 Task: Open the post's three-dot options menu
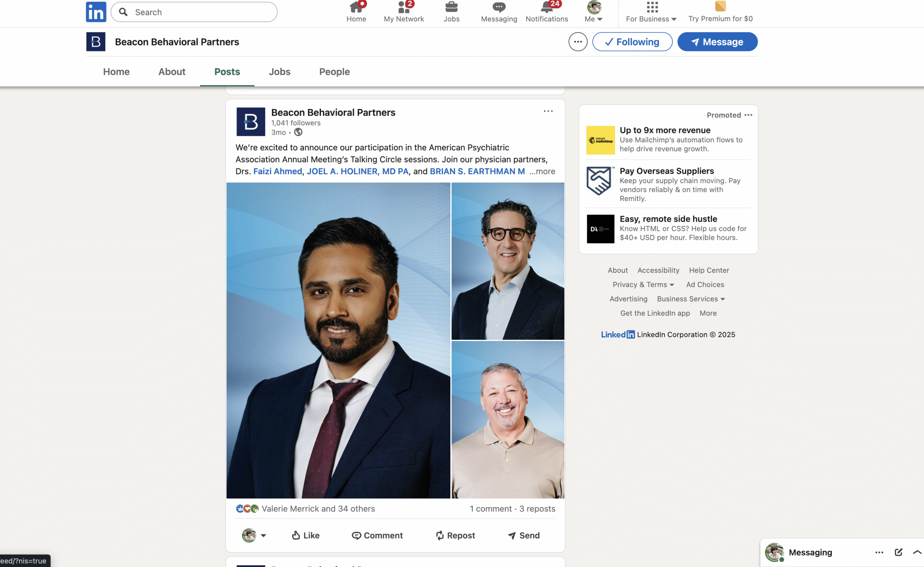[x=548, y=111]
